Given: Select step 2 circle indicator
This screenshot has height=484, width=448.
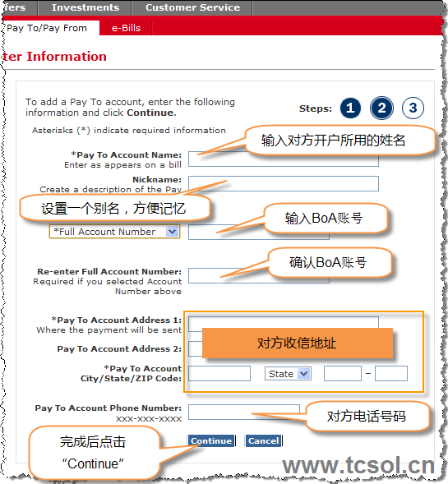Looking at the screenshot, I should 381,108.
